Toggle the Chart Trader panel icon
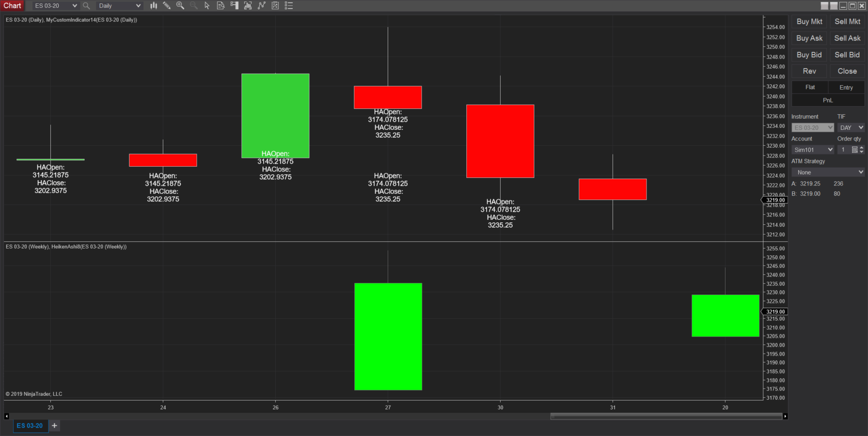Viewport: 868px width, 436px height. (234, 6)
